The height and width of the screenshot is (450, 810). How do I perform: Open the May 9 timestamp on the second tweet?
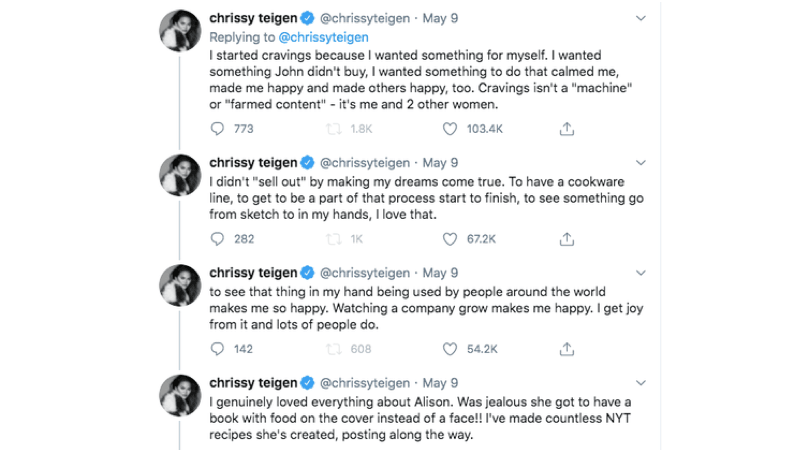(x=441, y=162)
